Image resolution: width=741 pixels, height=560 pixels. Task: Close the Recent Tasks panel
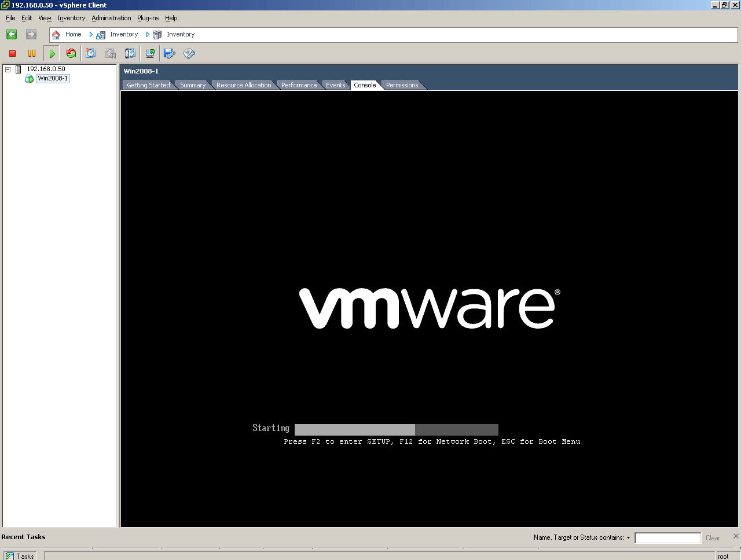(736, 536)
